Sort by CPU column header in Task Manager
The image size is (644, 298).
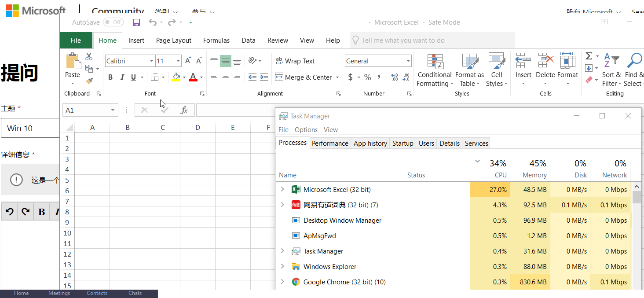[490, 169]
